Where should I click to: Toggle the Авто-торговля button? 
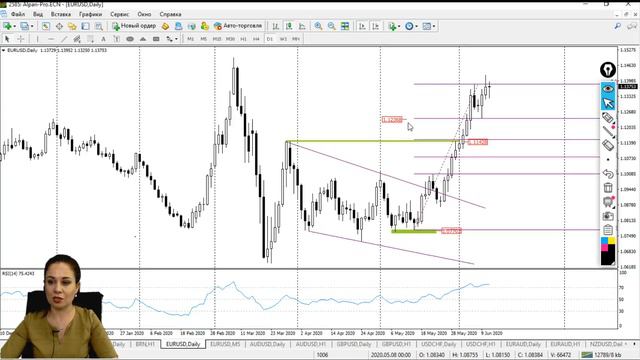pos(238,26)
